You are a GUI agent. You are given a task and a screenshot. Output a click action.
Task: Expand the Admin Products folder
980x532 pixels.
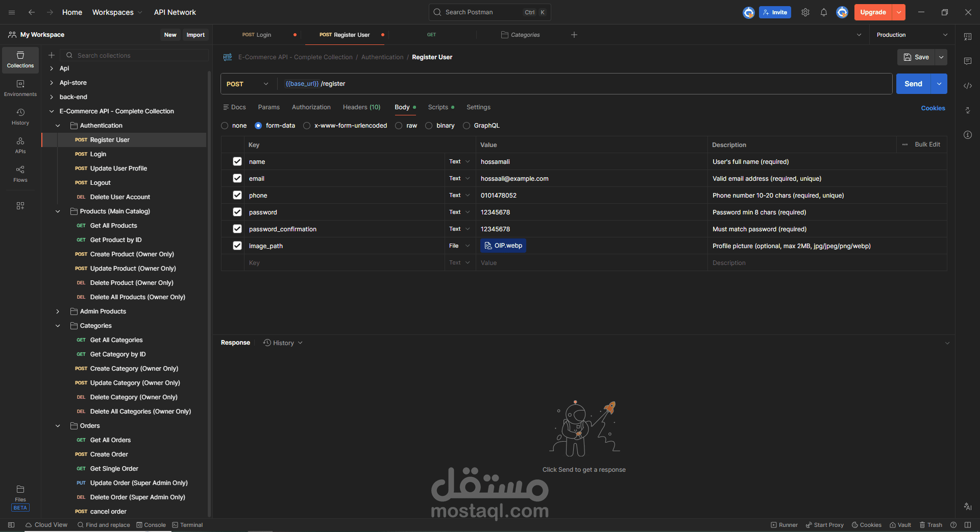tap(58, 311)
